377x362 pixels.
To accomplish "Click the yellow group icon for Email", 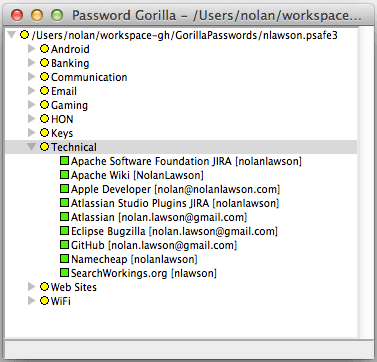I will [x=44, y=91].
